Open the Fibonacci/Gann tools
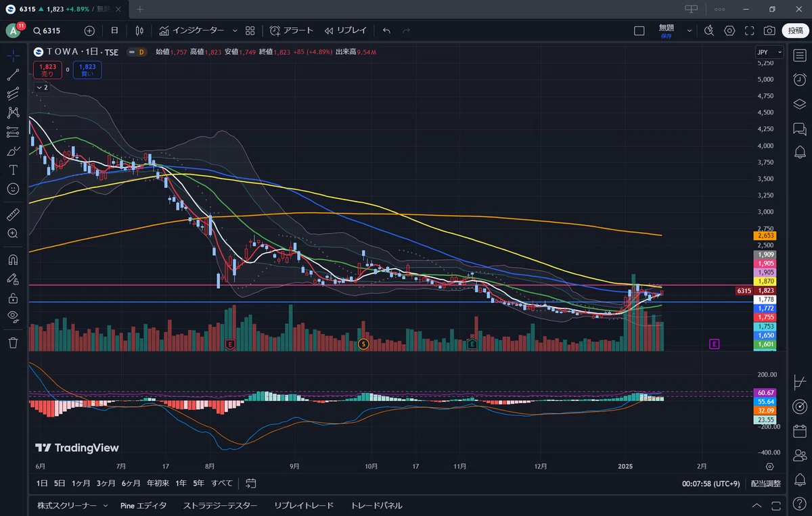Image resolution: width=812 pixels, height=516 pixels. (13, 93)
